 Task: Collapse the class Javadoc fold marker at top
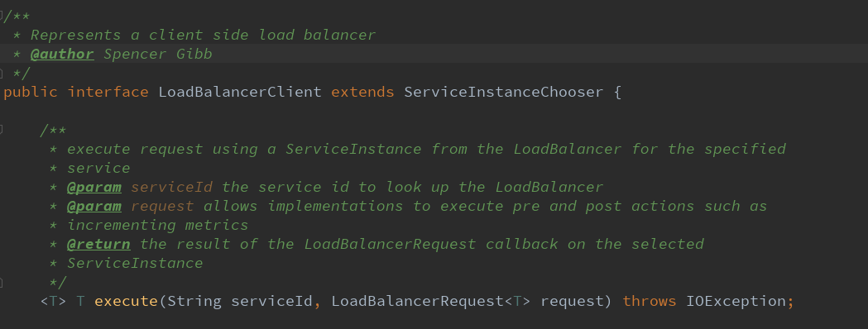pyautogui.click(x=2, y=13)
